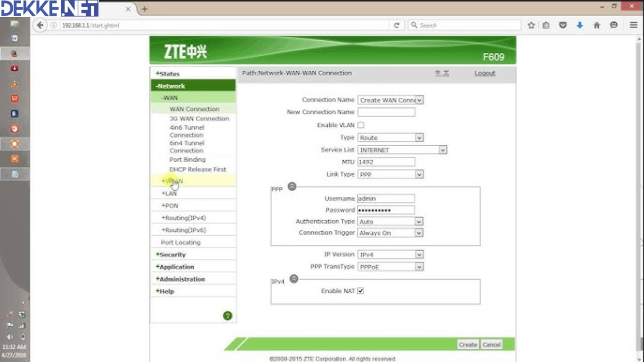Click the site info icon in address bar

(54, 25)
